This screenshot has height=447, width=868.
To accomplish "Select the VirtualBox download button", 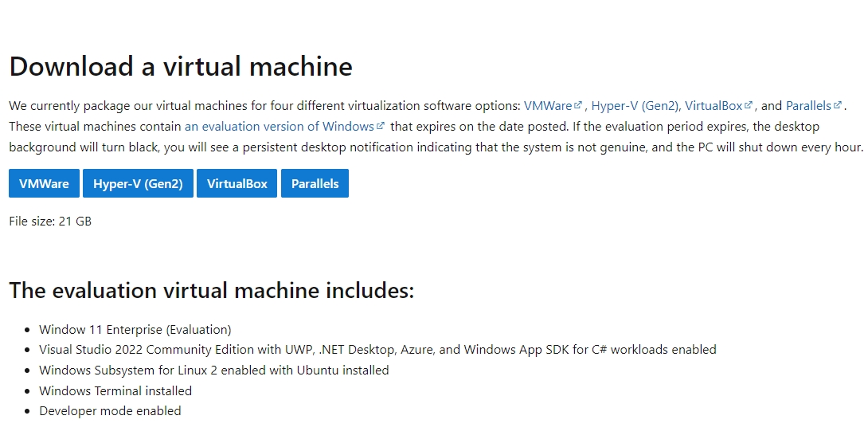I will [237, 183].
